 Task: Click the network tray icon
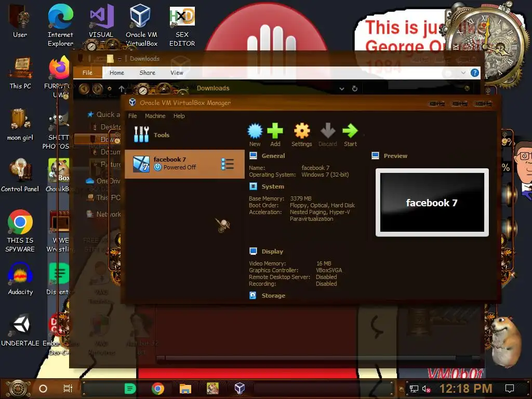point(414,389)
